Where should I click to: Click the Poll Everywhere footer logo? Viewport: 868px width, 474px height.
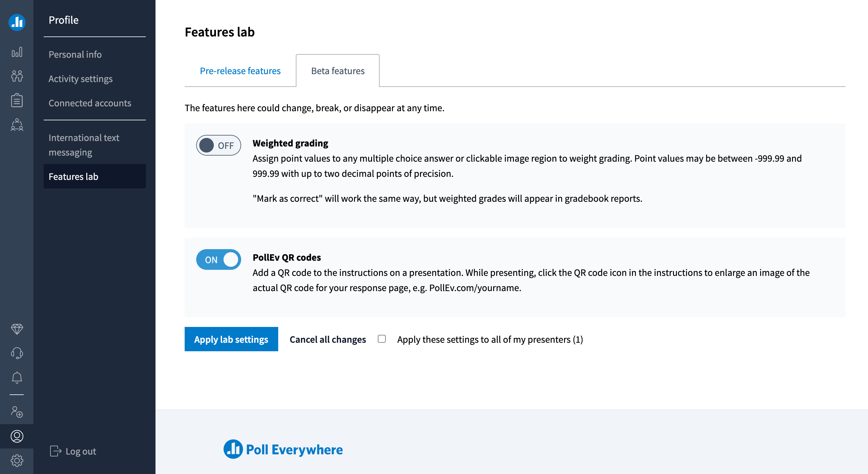pos(283,449)
